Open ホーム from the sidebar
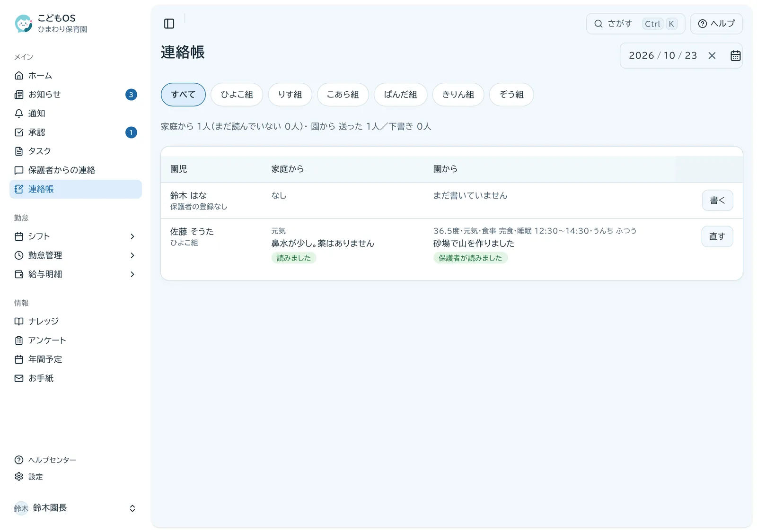The height and width of the screenshot is (532, 757). 76,76
